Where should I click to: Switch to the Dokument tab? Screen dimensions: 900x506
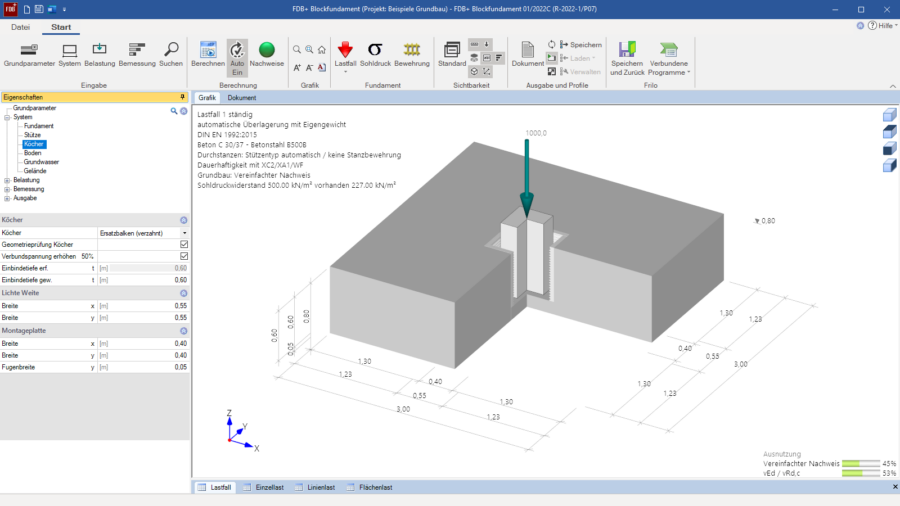242,98
